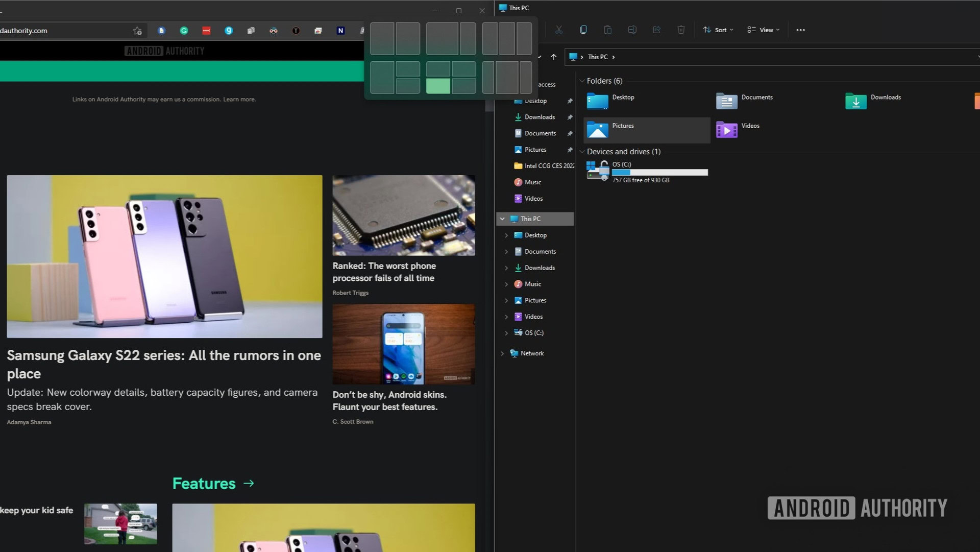Expand the Documents folder in sidebar
Screen dimensions: 980x552
(505, 251)
